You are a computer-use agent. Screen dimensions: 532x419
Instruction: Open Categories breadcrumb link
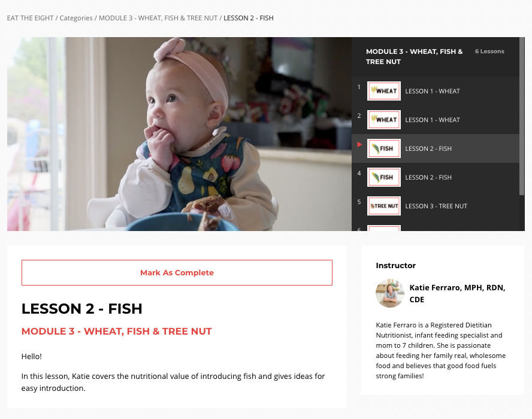pos(76,18)
